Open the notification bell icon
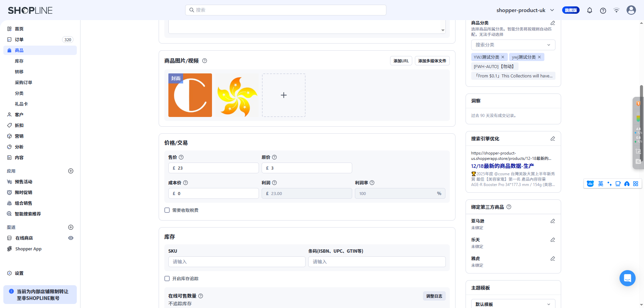The width and height of the screenshot is (644, 308). coord(589,10)
